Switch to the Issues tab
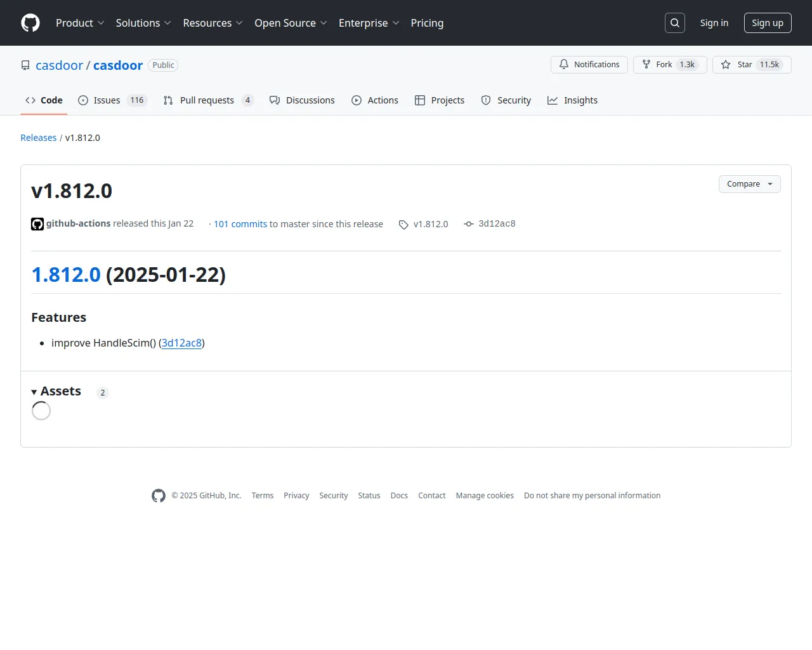Viewport: 812px width, 650px height. [x=112, y=100]
